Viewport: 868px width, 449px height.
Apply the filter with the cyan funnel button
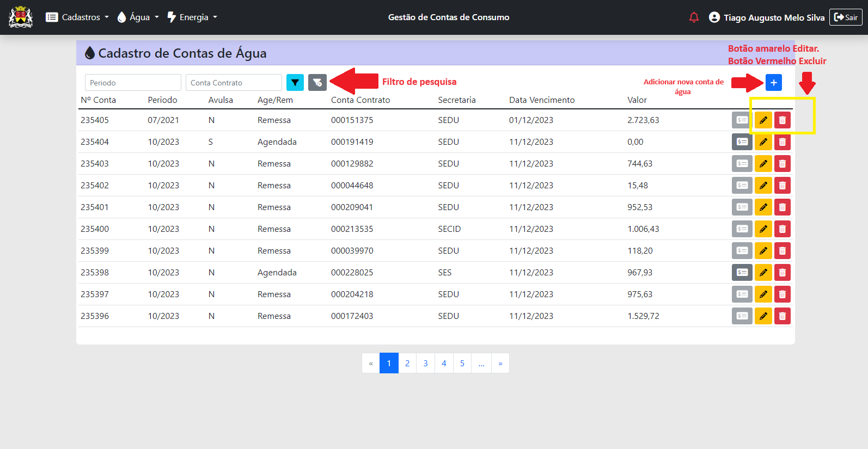[295, 82]
